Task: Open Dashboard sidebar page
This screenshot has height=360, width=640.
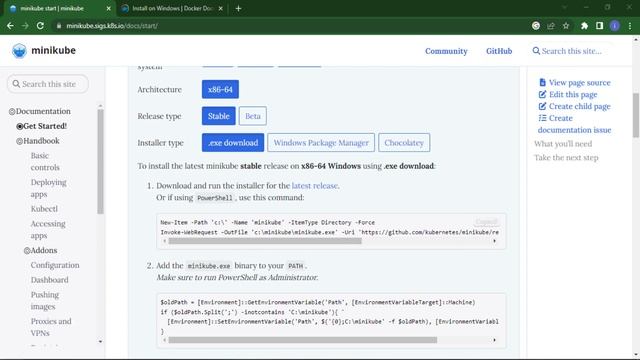Action: [x=49, y=280]
